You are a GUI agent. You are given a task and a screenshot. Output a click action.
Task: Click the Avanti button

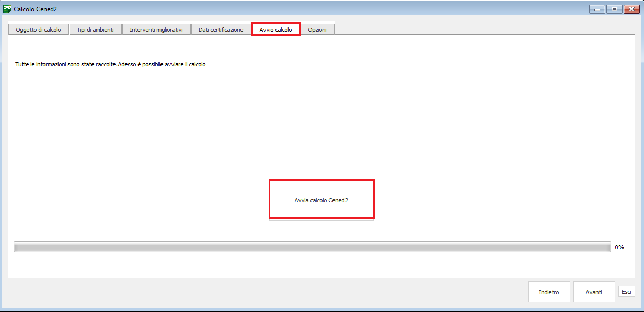click(x=594, y=292)
